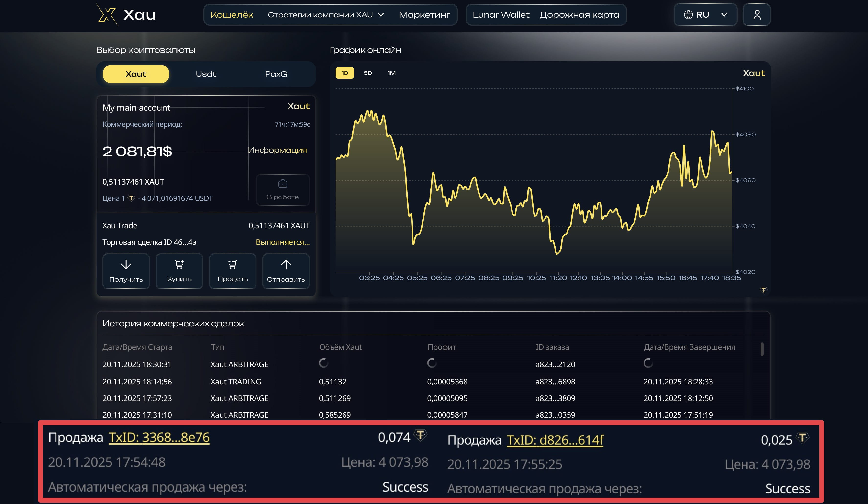
Task: Open the Маркетинг menu item
Action: pos(424,15)
